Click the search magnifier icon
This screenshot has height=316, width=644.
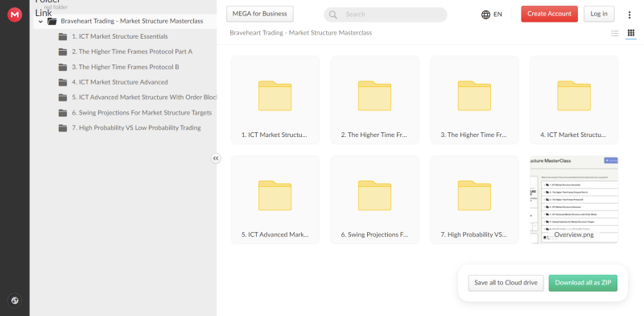pos(333,15)
